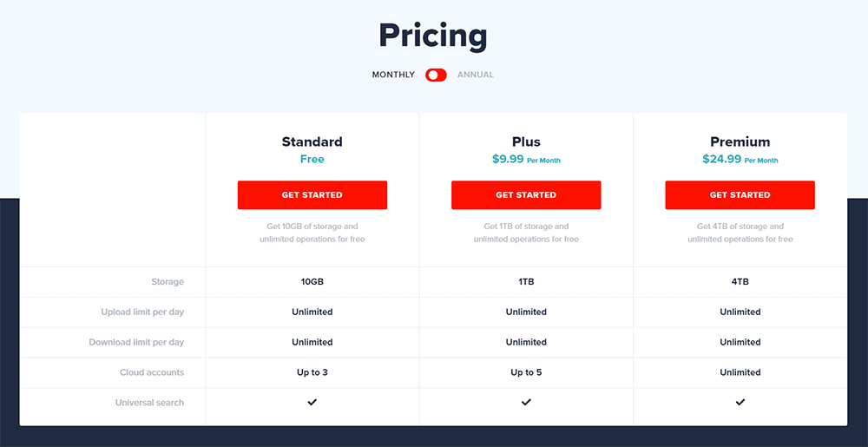
Task: Click the Standard plan title
Action: [x=312, y=141]
